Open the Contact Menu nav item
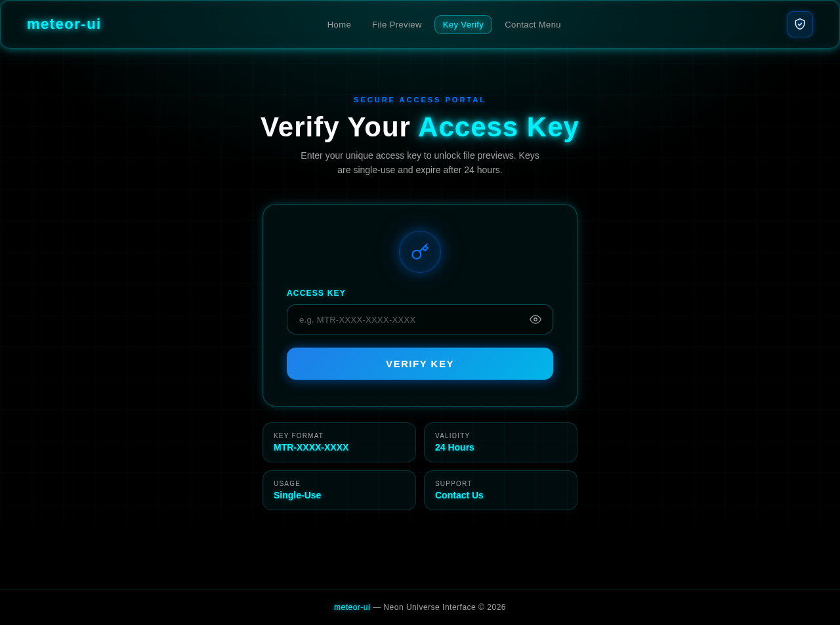Screen dimensions: 840x625 [533, 25]
